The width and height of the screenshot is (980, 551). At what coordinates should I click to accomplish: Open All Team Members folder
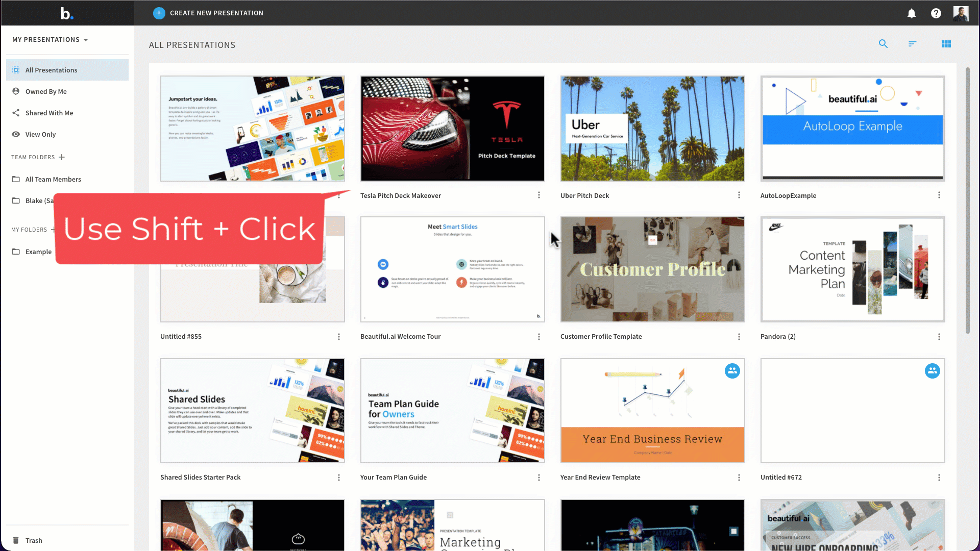(x=67, y=179)
